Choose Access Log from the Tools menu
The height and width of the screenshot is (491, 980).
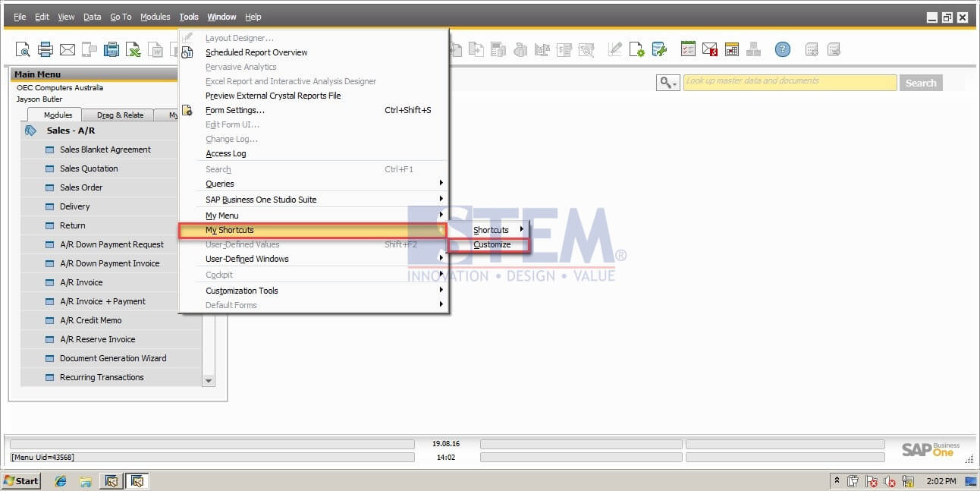pyautogui.click(x=226, y=153)
